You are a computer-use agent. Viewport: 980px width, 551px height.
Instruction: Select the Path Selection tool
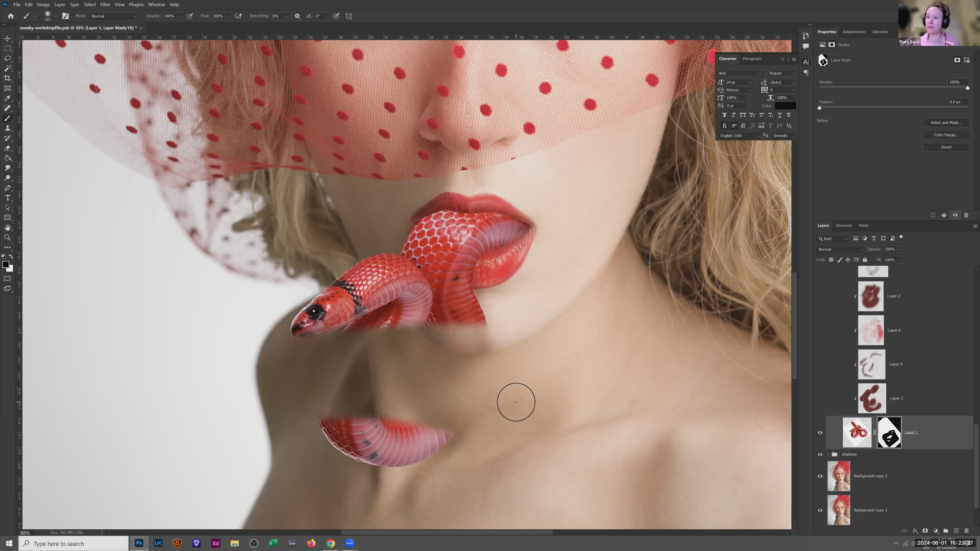(7, 208)
